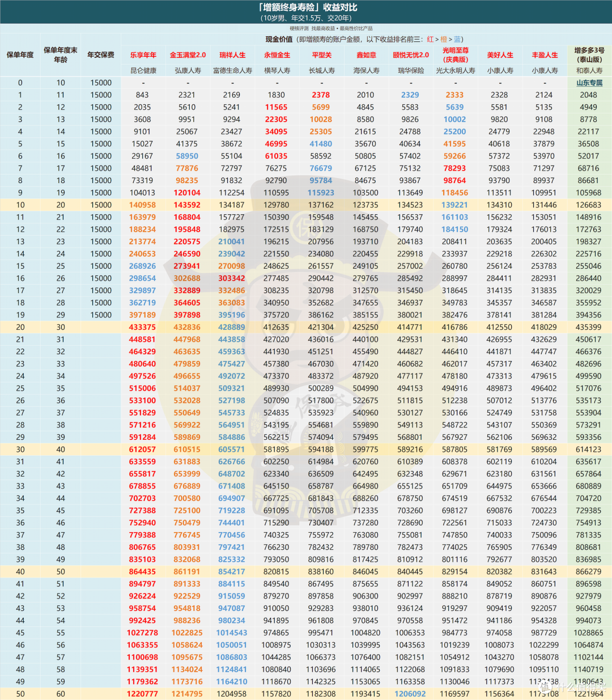The width and height of the screenshot is (612, 700).
Task: Click the blue value 1206092
Action: coord(410,694)
